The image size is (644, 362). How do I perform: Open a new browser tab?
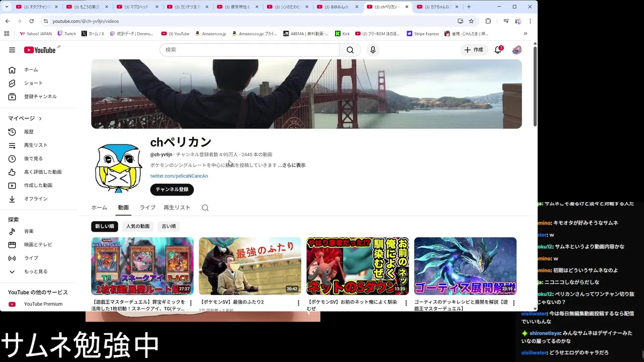pyautogui.click(x=469, y=7)
